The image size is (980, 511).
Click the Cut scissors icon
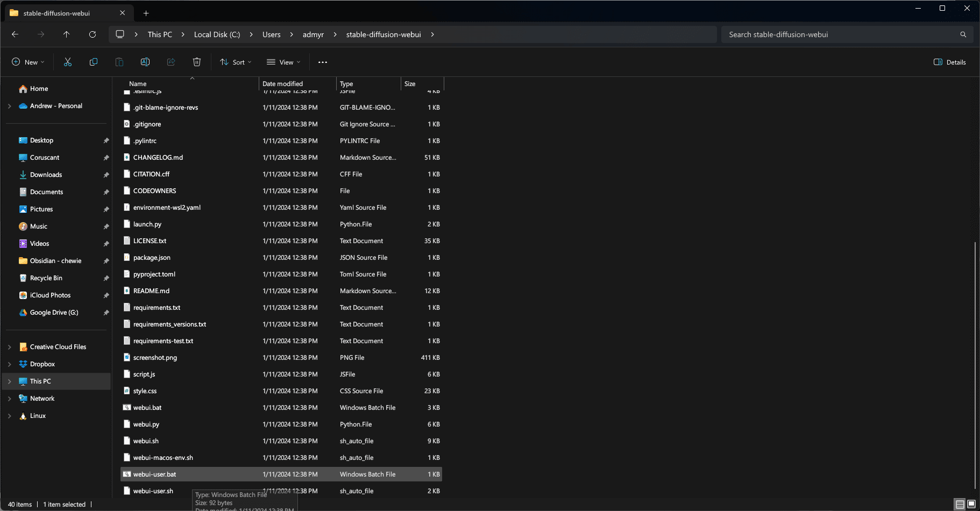(68, 62)
